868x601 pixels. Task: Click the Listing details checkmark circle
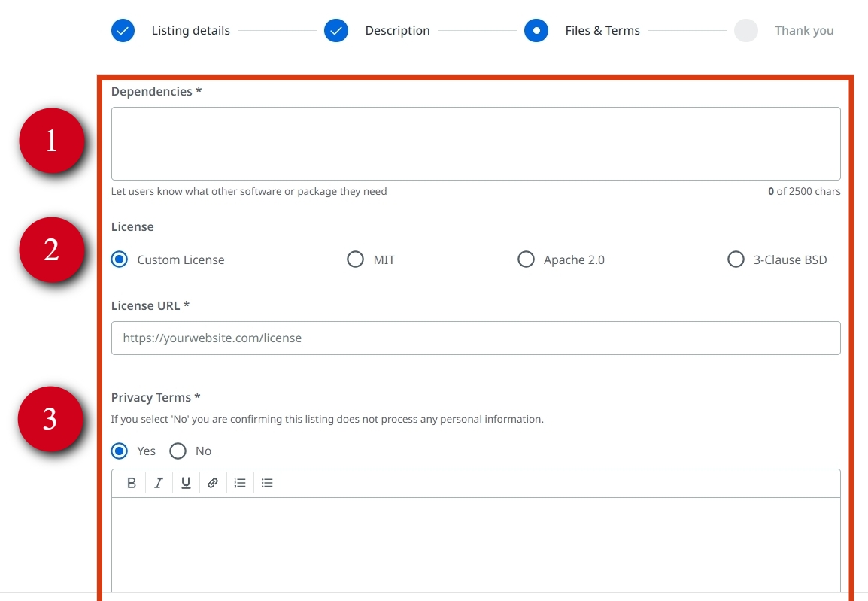pos(123,30)
